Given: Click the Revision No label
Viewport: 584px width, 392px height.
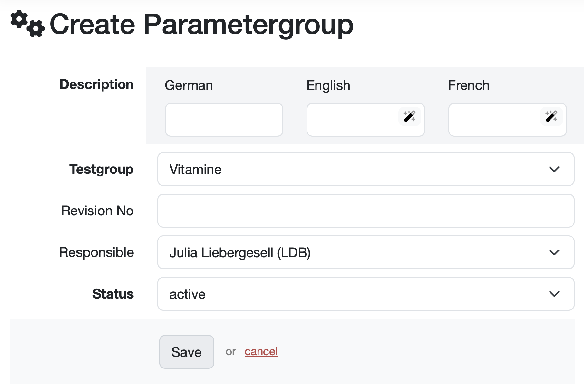Looking at the screenshot, I should click(x=97, y=211).
